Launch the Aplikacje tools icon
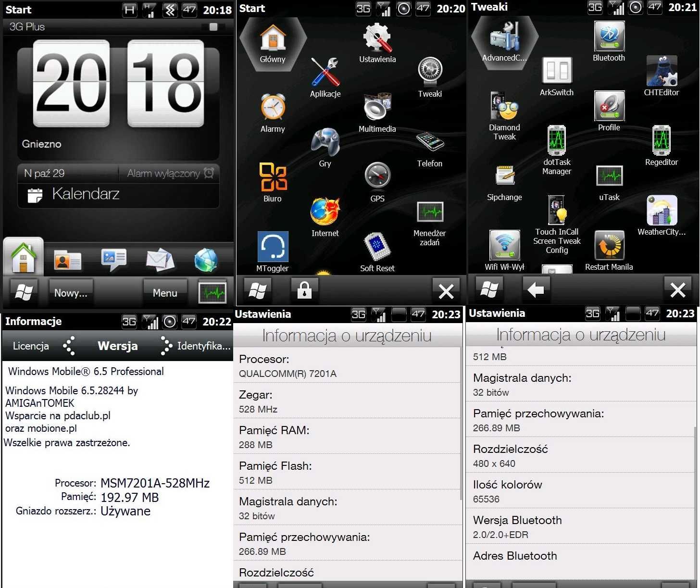The width and height of the screenshot is (700, 588). (325, 72)
